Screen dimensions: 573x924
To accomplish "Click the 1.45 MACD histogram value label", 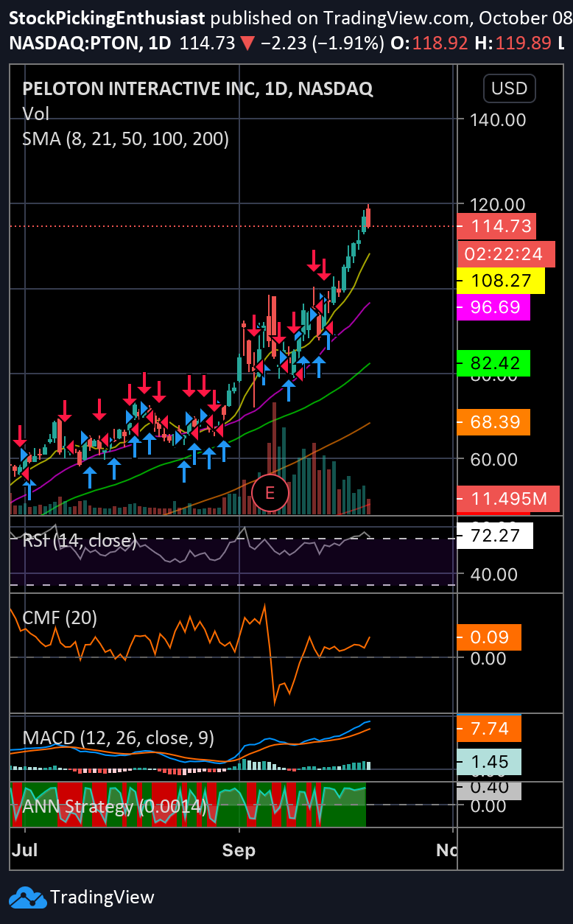I will [489, 762].
